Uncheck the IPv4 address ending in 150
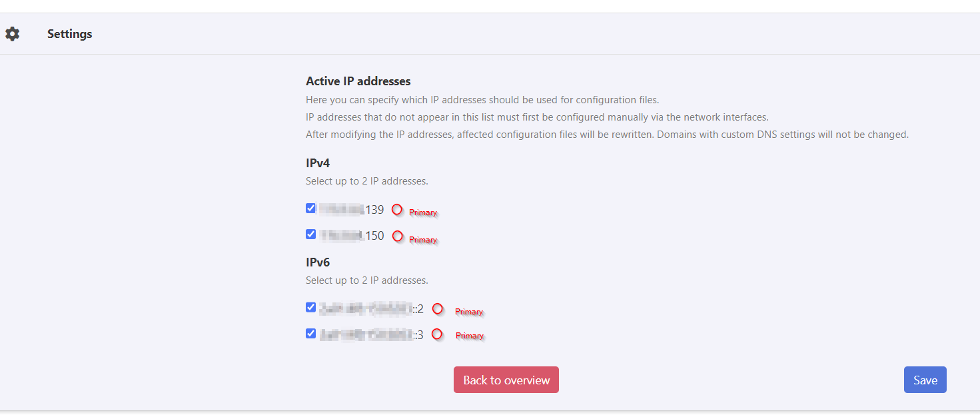The width and height of the screenshot is (980, 415). [x=310, y=234]
